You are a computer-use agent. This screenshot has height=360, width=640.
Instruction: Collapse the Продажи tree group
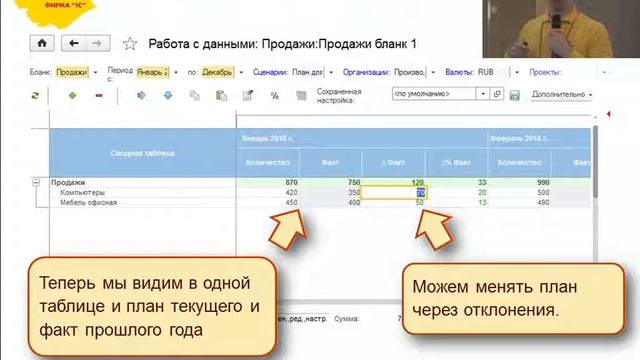(36, 182)
